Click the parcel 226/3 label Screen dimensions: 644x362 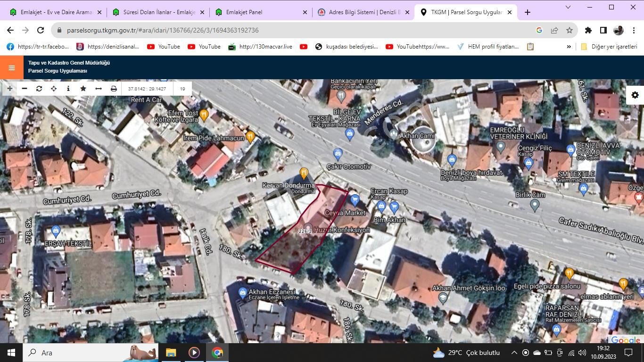305,231
